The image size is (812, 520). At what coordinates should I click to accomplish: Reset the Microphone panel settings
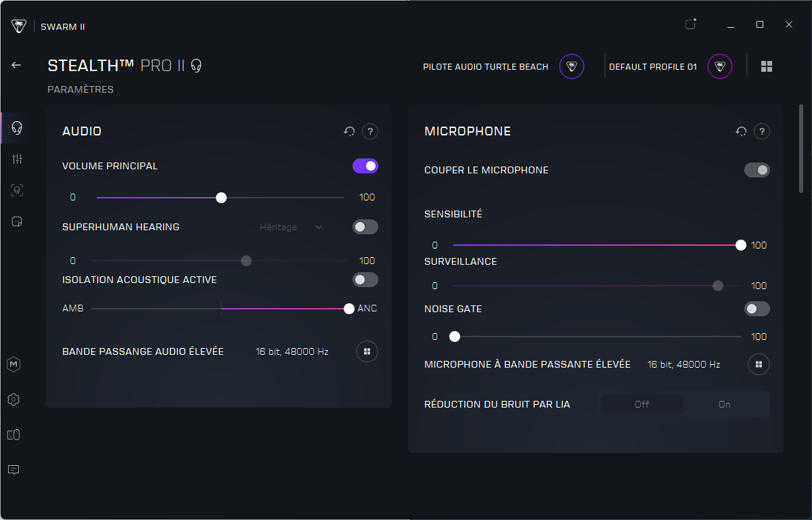[x=741, y=131]
